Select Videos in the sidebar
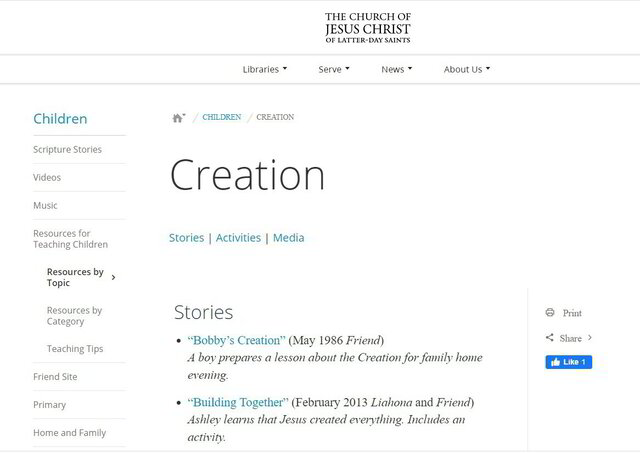 click(47, 178)
